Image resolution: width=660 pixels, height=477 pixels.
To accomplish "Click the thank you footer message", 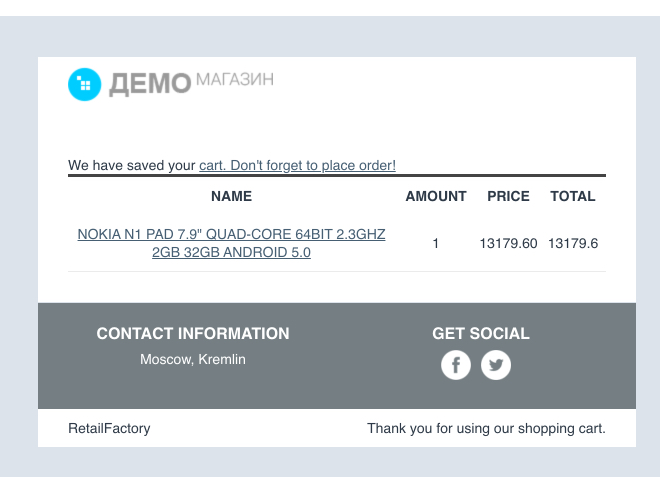I will pyautogui.click(x=486, y=428).
